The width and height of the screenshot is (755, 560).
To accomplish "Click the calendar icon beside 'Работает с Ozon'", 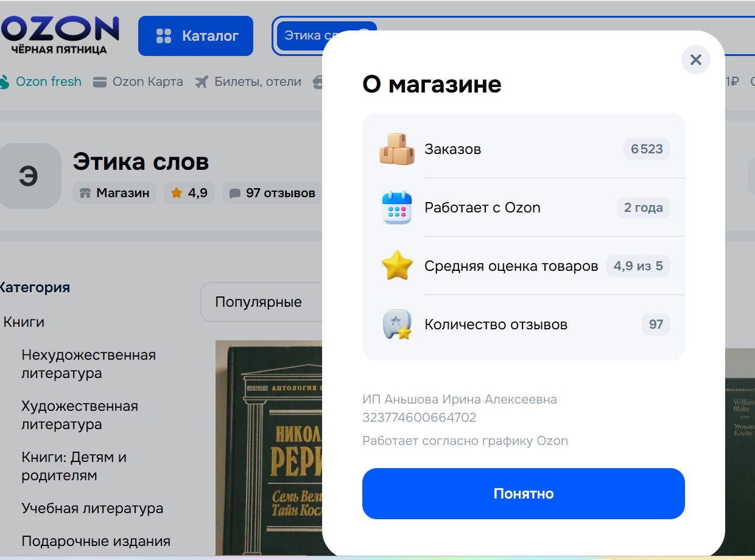I will (397, 208).
